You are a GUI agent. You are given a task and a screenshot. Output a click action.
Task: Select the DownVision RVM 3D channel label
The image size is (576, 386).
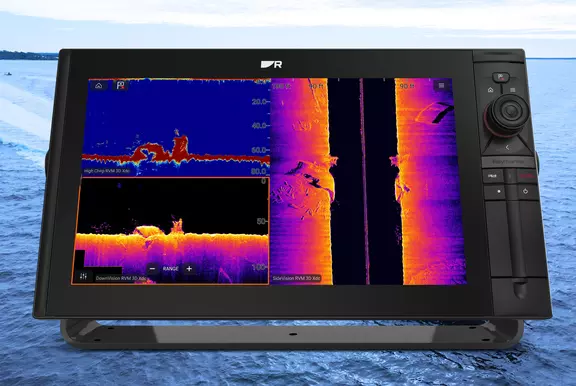click(x=120, y=278)
